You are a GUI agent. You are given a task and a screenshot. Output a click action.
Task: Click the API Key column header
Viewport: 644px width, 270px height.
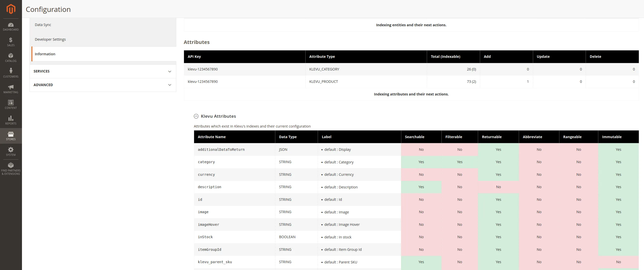pyautogui.click(x=244, y=57)
